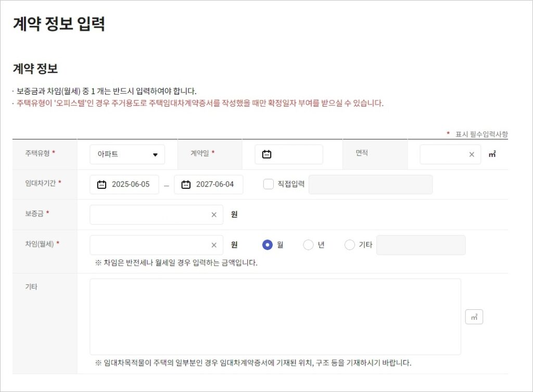The width and height of the screenshot is (533, 392).
Task: Select the 년 radio button
Action: click(308, 245)
